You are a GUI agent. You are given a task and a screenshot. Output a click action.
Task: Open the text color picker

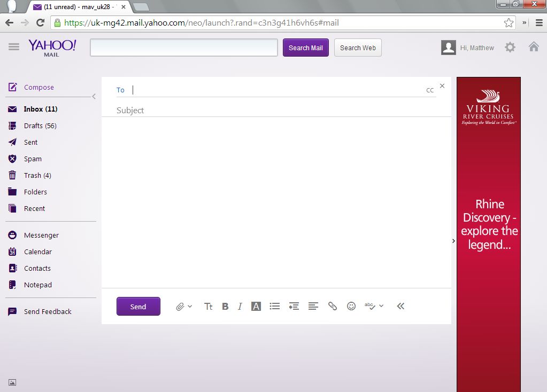[256, 306]
